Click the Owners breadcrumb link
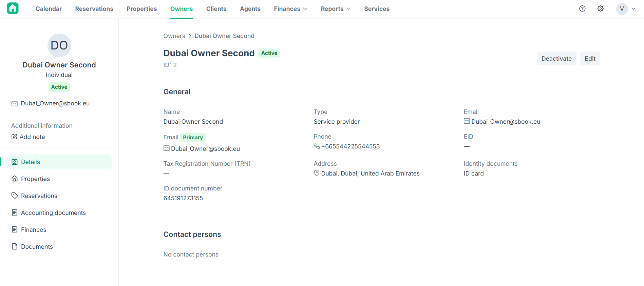 (174, 36)
